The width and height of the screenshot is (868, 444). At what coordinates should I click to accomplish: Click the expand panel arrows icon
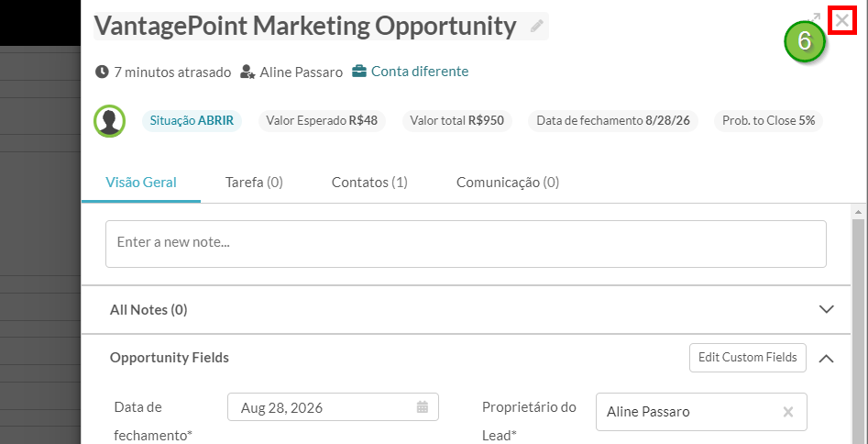(815, 18)
